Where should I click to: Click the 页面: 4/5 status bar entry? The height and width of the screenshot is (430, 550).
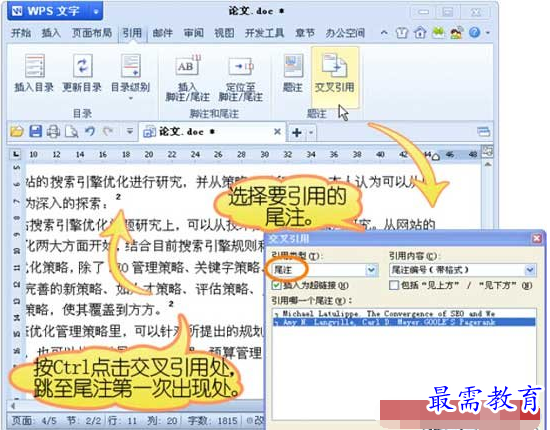coord(34,420)
